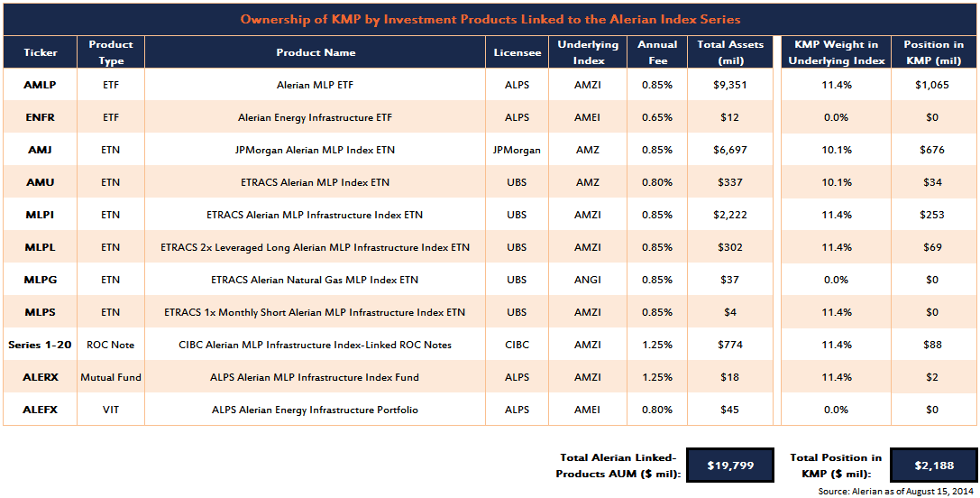Select the $1,065 KMP position value
Screen dimensions: 980x498
click(933, 85)
